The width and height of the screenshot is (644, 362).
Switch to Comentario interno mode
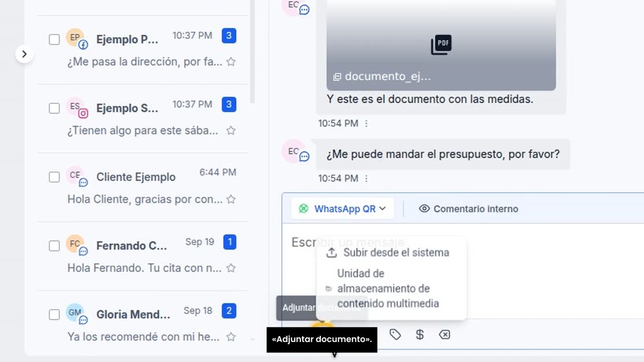point(468,209)
